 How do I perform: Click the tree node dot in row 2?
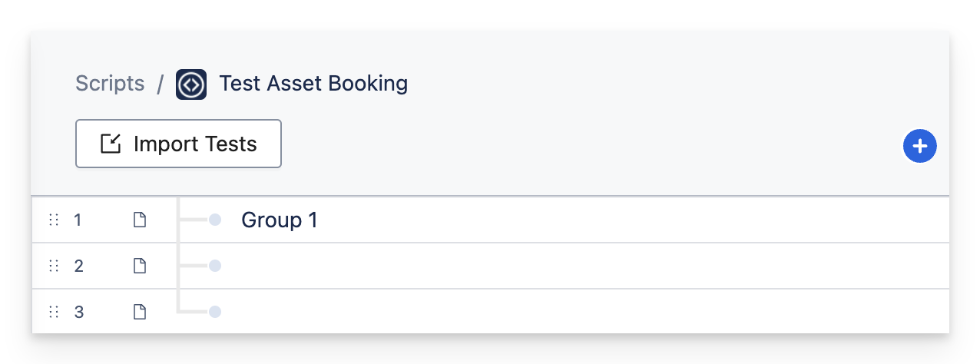coord(215,266)
